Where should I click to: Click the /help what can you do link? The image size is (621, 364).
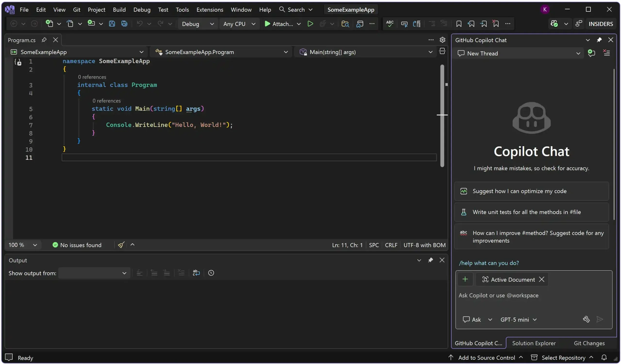tap(489, 263)
